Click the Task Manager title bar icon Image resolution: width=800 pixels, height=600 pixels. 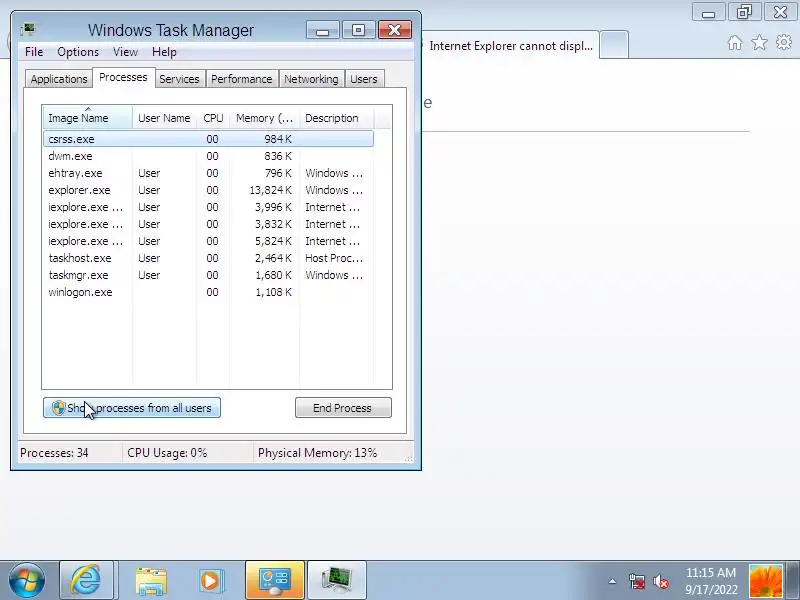[x=28, y=29]
